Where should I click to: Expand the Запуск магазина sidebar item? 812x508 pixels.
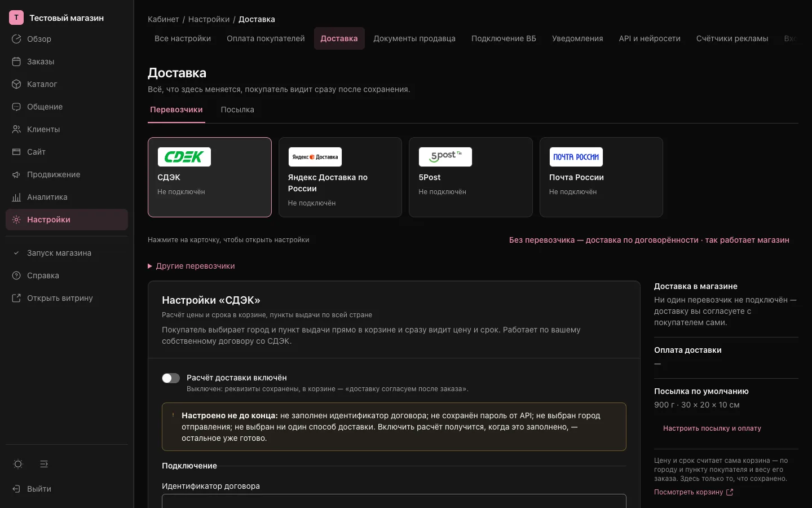[67, 253]
